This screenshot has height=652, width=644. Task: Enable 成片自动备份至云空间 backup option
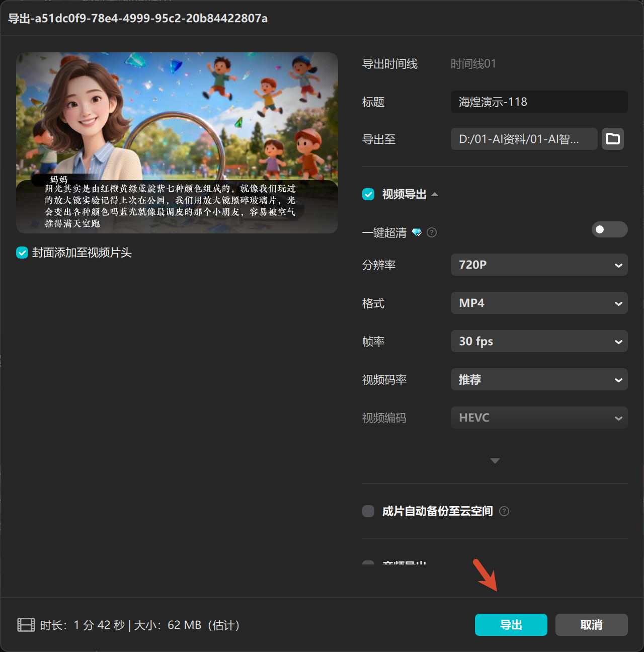[x=368, y=511]
